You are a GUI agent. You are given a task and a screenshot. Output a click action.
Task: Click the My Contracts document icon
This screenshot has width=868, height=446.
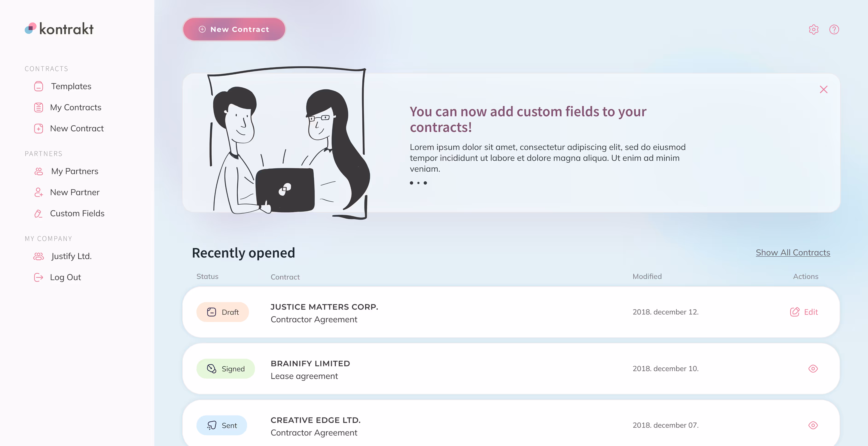tap(39, 107)
